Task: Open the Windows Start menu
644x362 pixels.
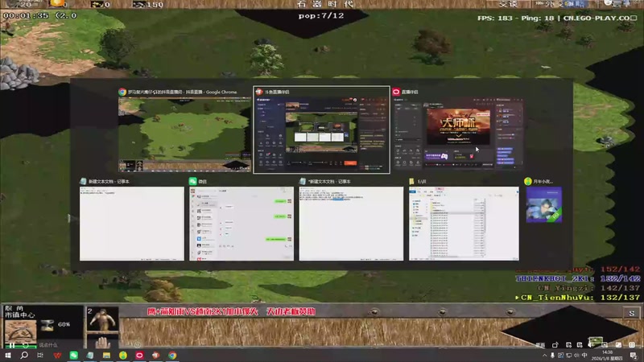Action: 8,356
